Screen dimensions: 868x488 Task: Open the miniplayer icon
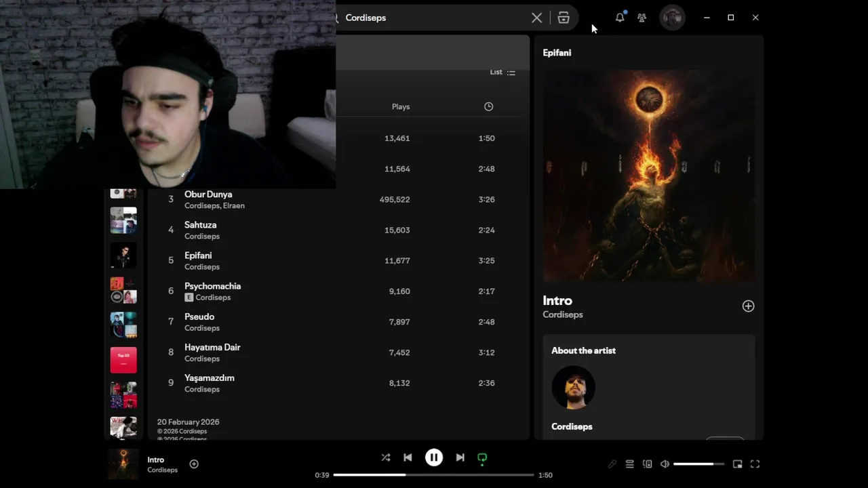coord(737,464)
